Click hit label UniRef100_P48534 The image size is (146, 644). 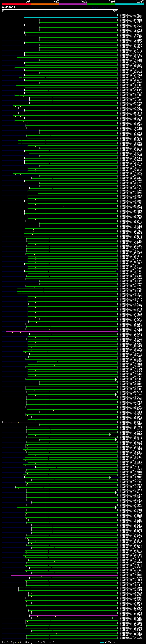131,625
